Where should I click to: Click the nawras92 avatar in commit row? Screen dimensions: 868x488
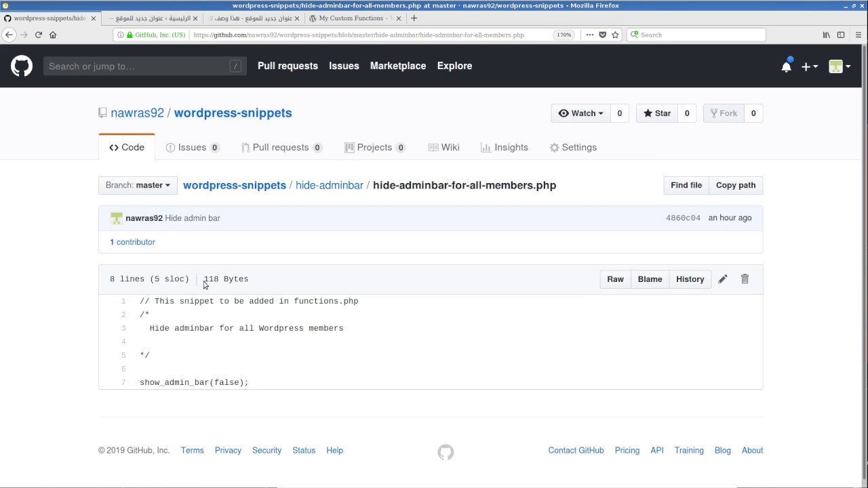point(117,218)
